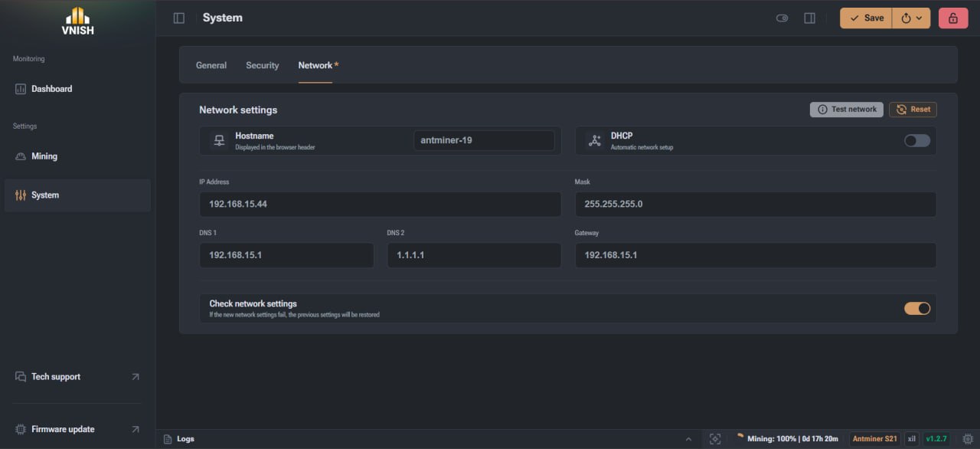Click the Reset button
Image resolution: width=980 pixels, height=449 pixels.
tap(913, 110)
